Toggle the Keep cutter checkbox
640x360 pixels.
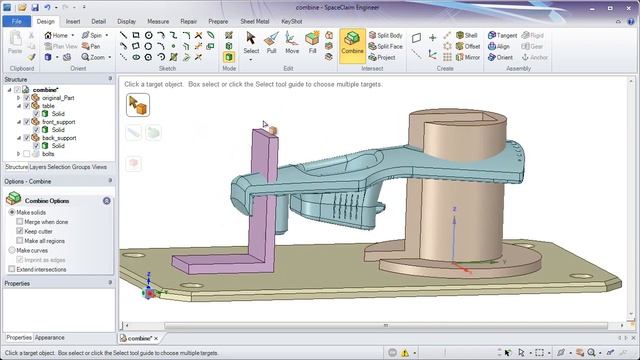[x=20, y=231]
